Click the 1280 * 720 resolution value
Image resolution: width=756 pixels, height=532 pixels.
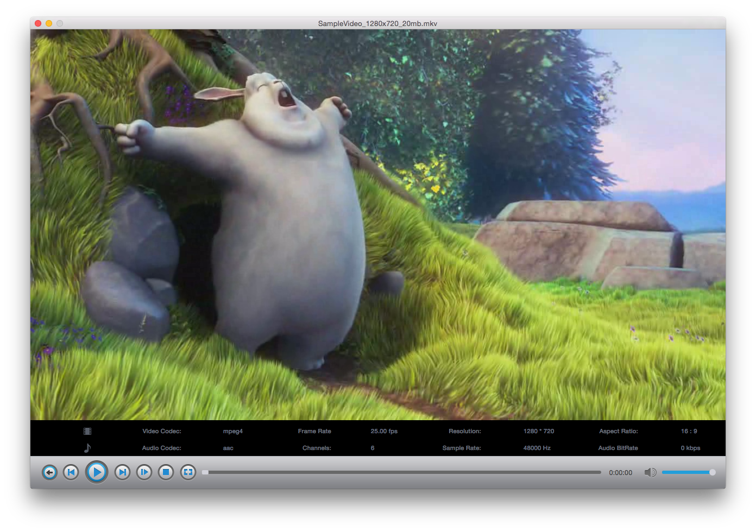(x=539, y=431)
